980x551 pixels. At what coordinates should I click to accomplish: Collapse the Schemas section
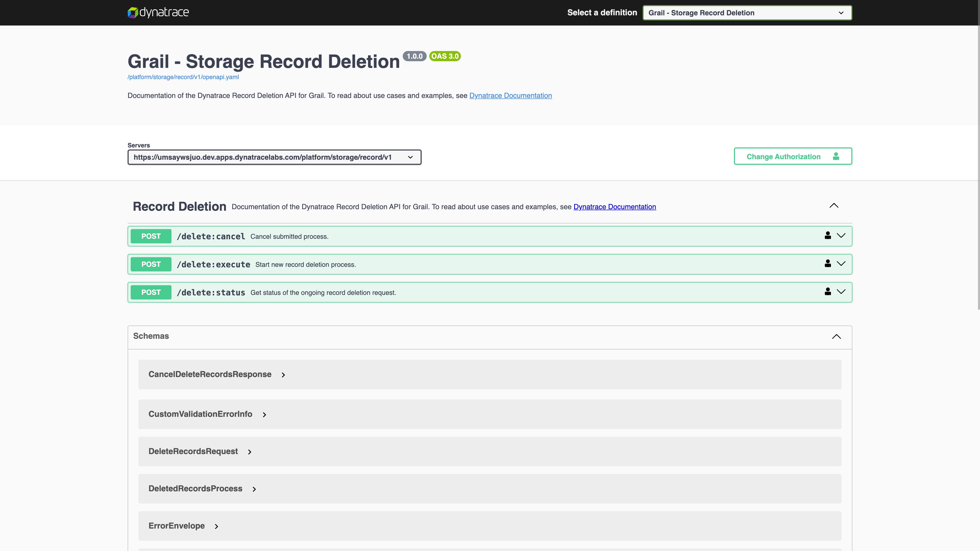836,336
